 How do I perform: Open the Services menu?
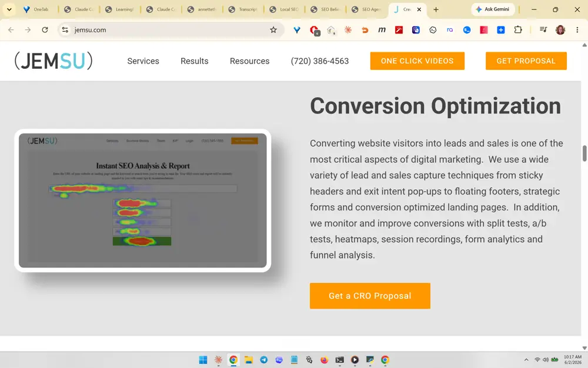coord(143,61)
